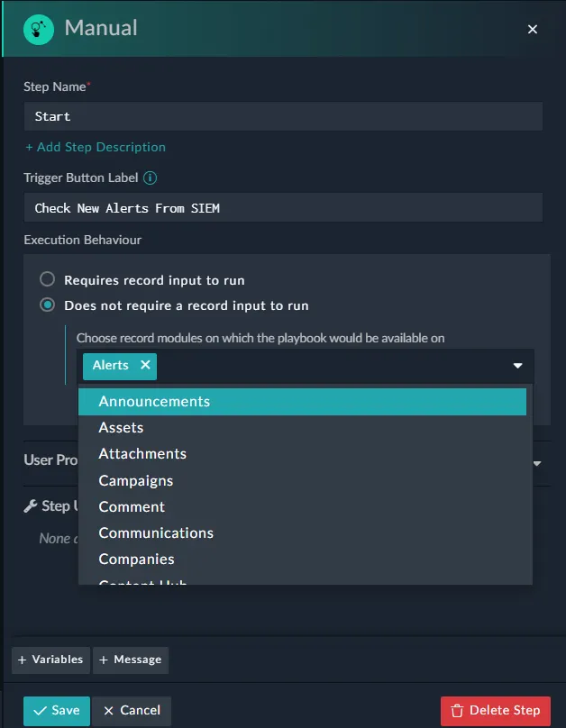Click the Step Utilities wrench icon
Viewport: 566px width, 728px height.
(30, 506)
